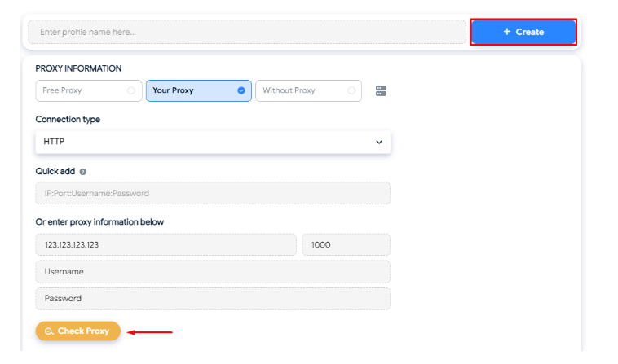Click the port number field showing 1000
This screenshot has width=618, height=364.
click(x=346, y=244)
